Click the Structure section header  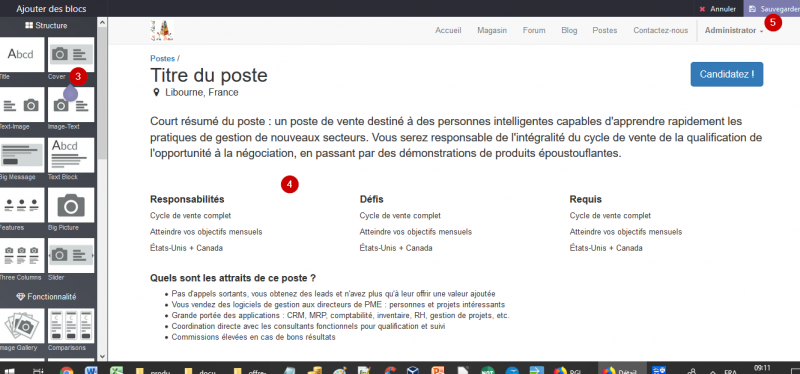point(46,26)
